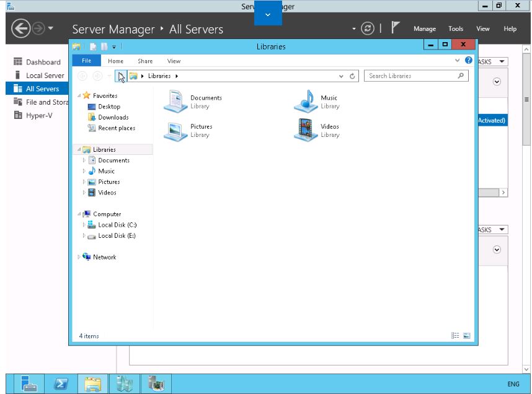Click the arrow after Libraries in breadcrumb
The image size is (532, 394).
(177, 76)
